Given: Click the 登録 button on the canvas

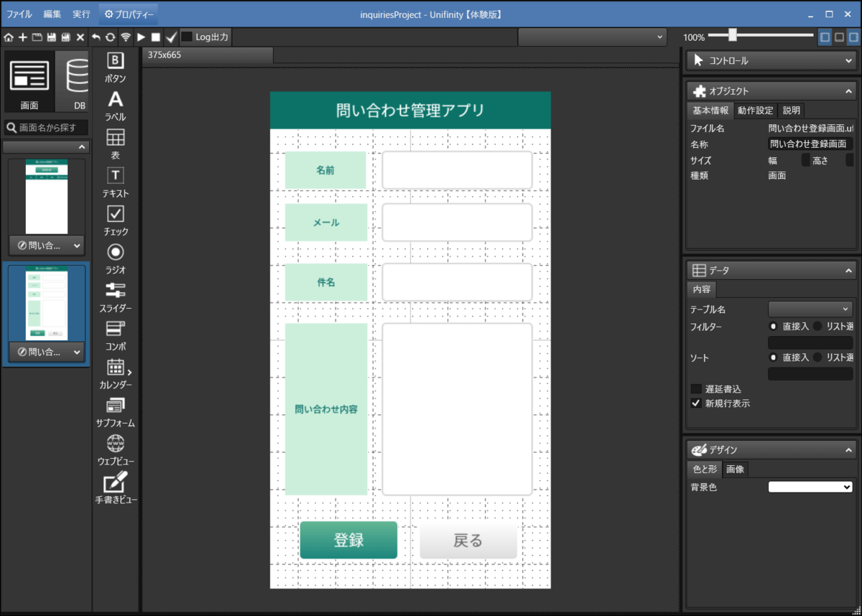Looking at the screenshot, I should (x=348, y=541).
